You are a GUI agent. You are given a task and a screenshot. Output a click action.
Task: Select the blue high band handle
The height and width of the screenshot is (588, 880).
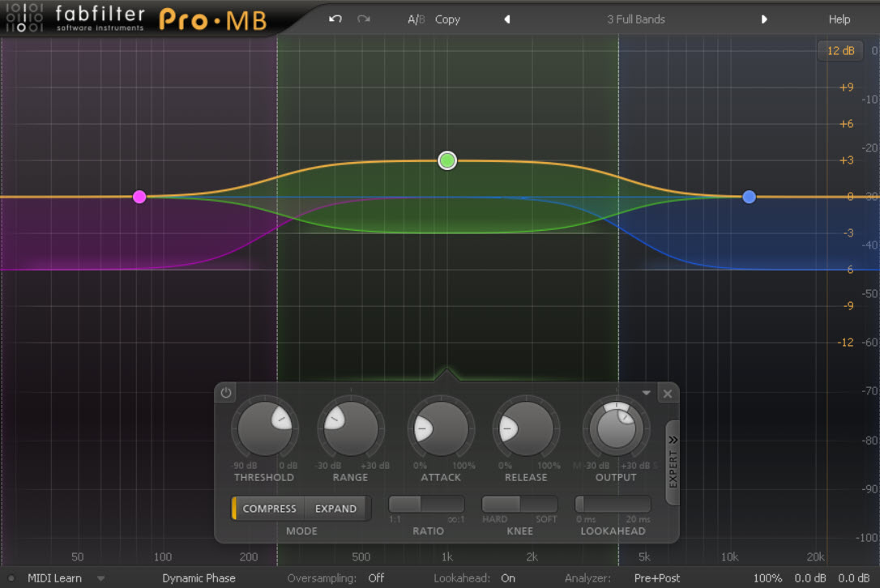[x=749, y=197]
